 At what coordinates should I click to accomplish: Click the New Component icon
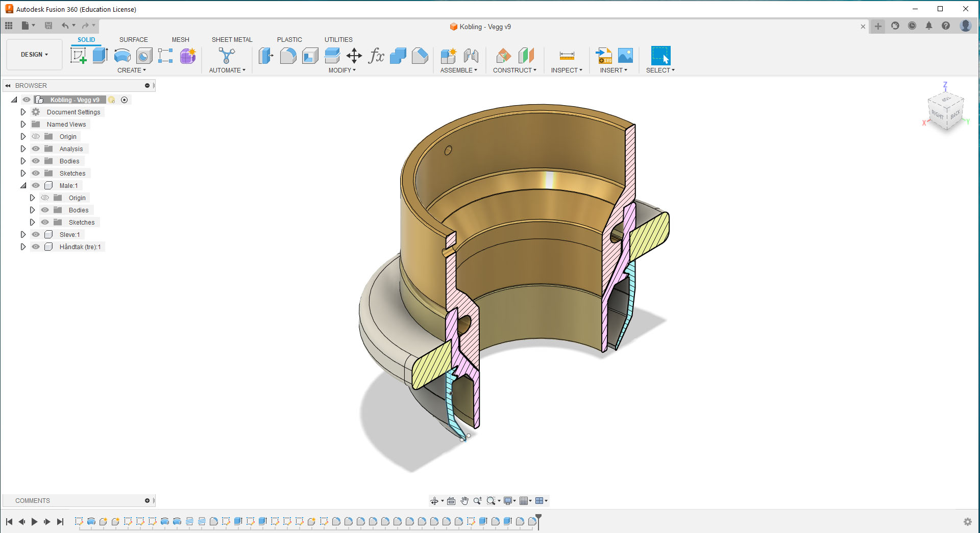click(449, 56)
